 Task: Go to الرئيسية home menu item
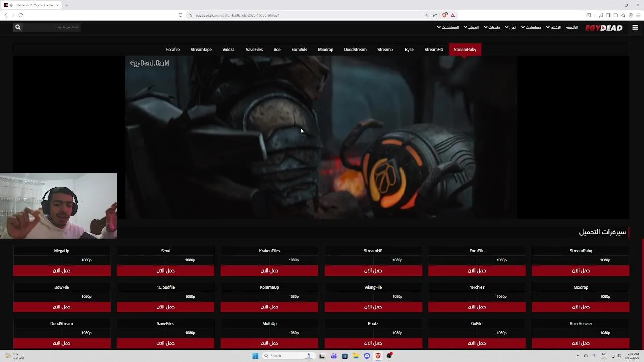[572, 27]
